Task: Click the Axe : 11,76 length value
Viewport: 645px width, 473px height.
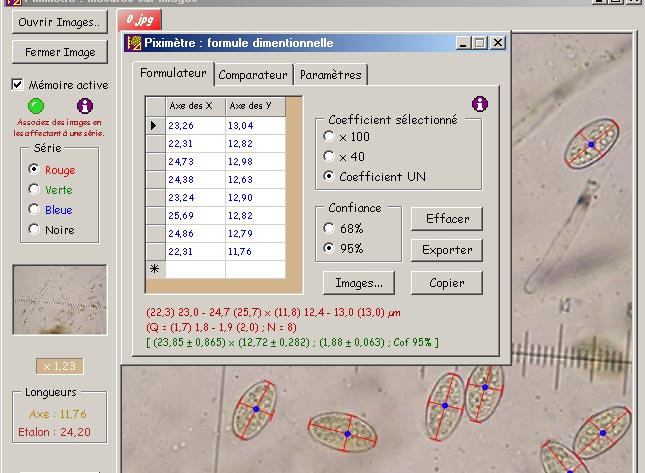Action: 58,414
